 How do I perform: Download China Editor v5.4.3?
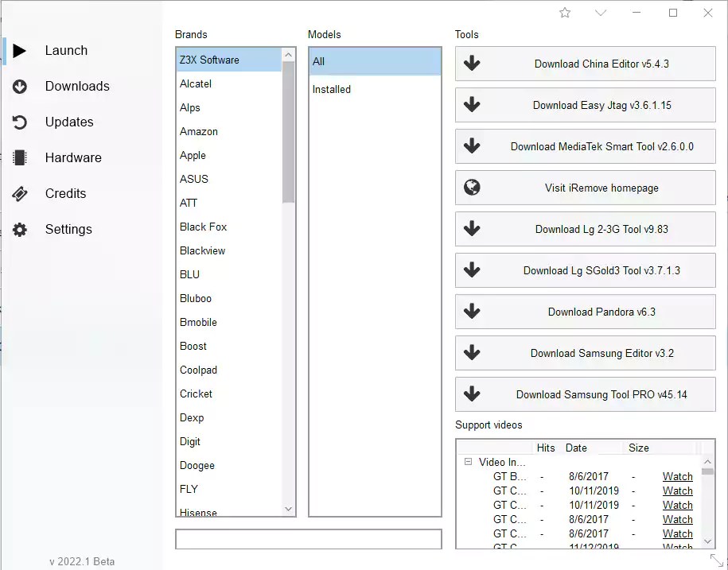[585, 64]
